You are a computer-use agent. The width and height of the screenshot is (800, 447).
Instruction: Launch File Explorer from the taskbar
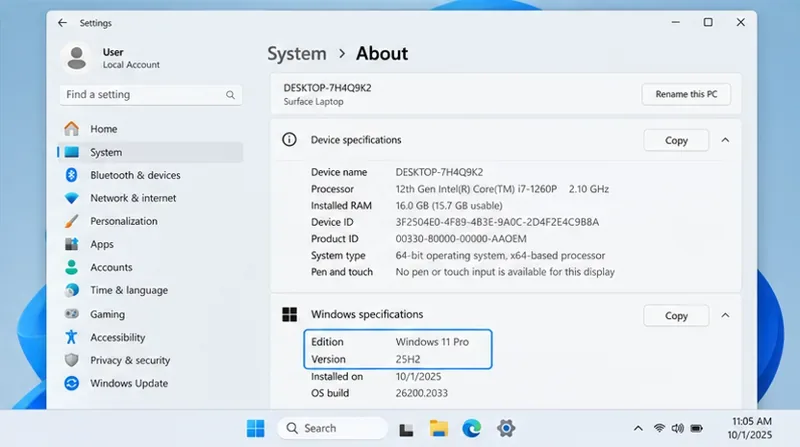pos(439,429)
